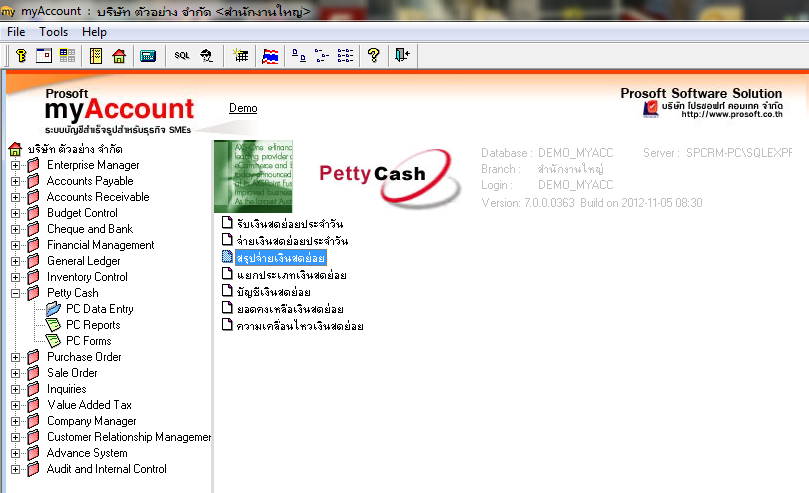This screenshot has height=493, width=809.
Task: Open the SQL tool in the toolbar
Action: (x=182, y=55)
